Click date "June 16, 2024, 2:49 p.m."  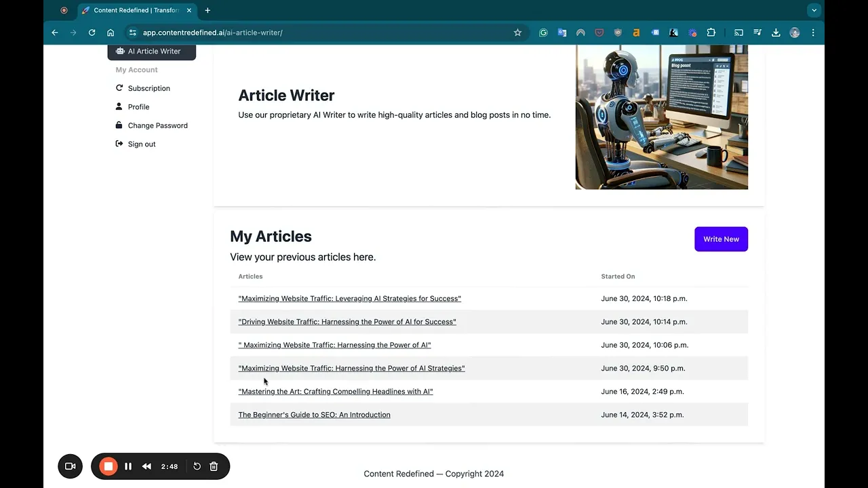coord(642,392)
